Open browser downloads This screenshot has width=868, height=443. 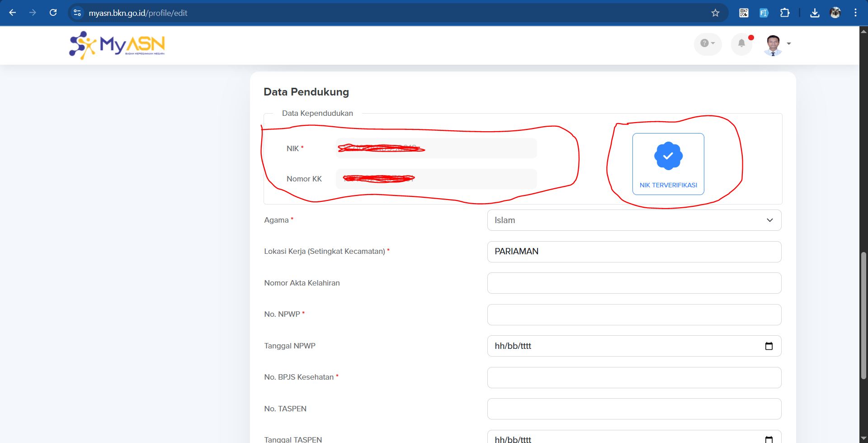tap(815, 13)
